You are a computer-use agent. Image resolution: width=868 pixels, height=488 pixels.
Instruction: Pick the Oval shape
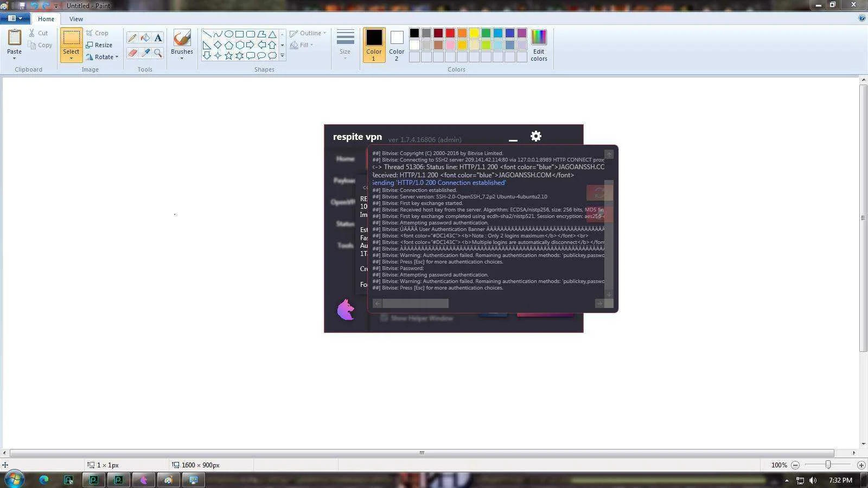(x=228, y=34)
